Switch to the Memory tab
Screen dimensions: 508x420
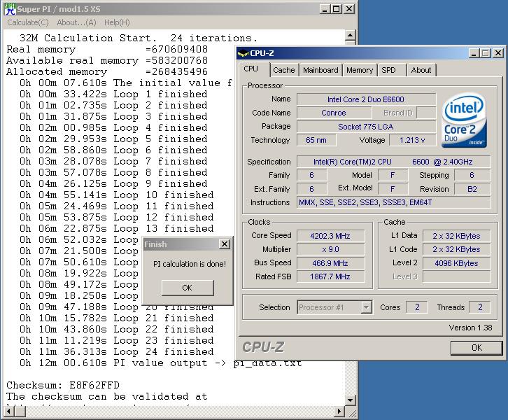(x=360, y=70)
